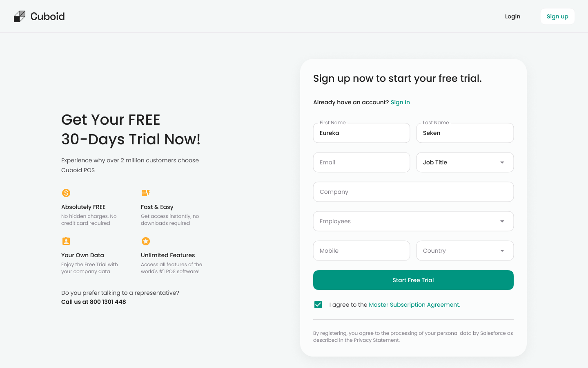Open the Country picker
The width and height of the screenshot is (588, 368).
coord(465,251)
